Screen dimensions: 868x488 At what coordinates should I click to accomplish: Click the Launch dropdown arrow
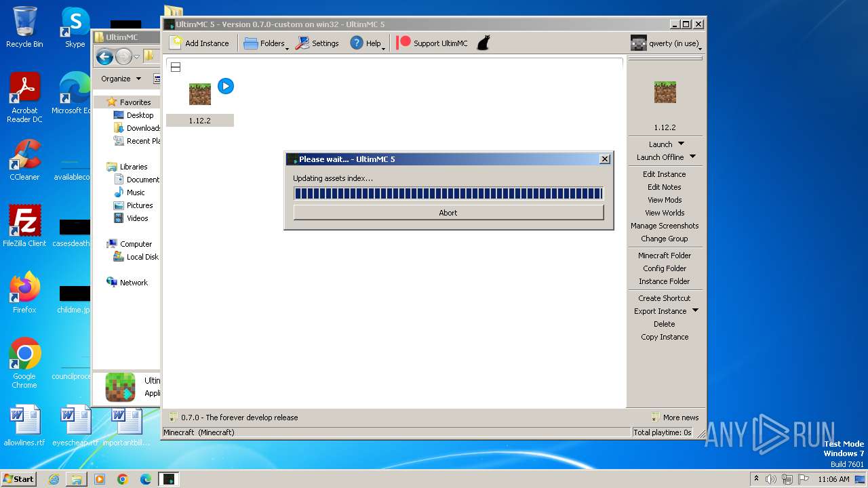(x=682, y=144)
